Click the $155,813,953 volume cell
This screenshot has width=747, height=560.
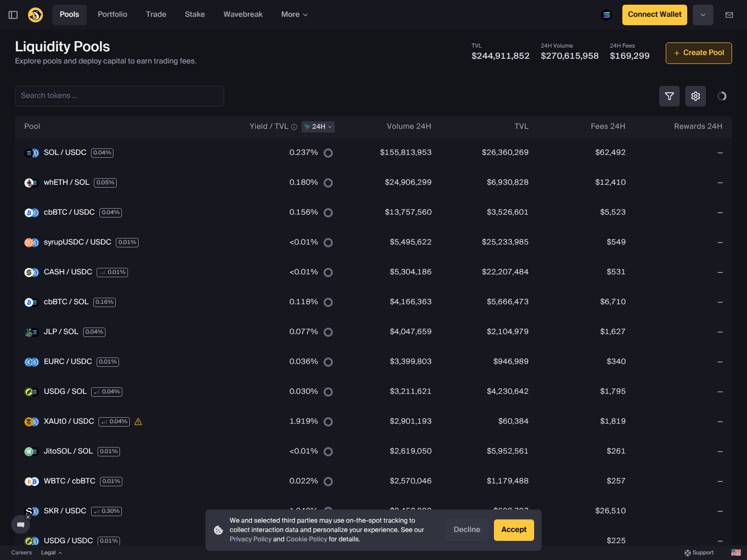[x=406, y=153]
